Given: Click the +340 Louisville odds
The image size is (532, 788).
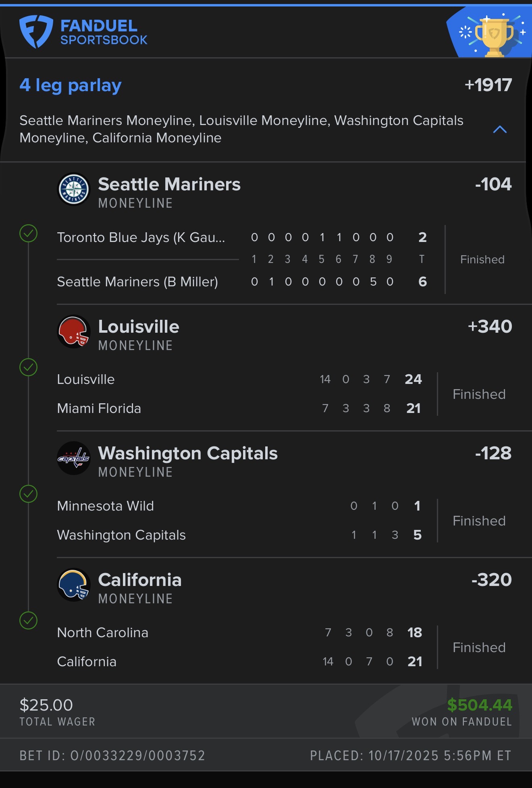Looking at the screenshot, I should point(490,327).
